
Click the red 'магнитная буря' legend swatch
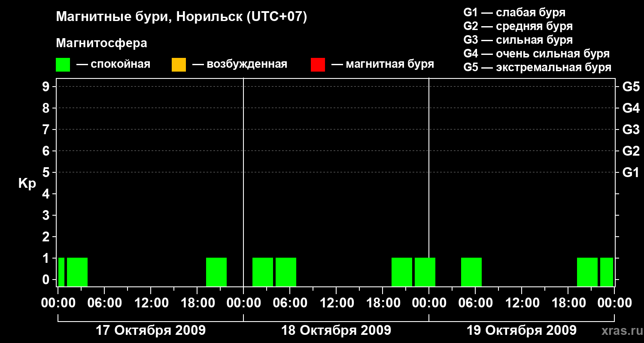point(318,65)
